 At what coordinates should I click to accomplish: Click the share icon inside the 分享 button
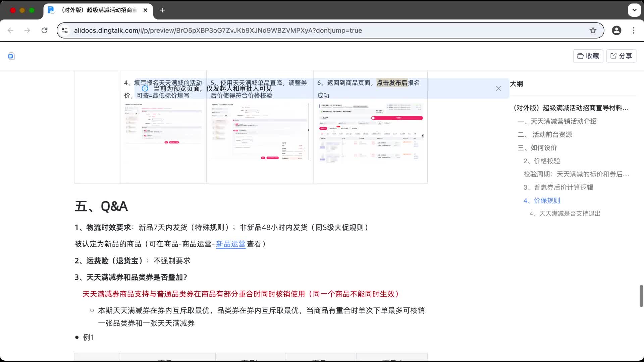click(613, 56)
